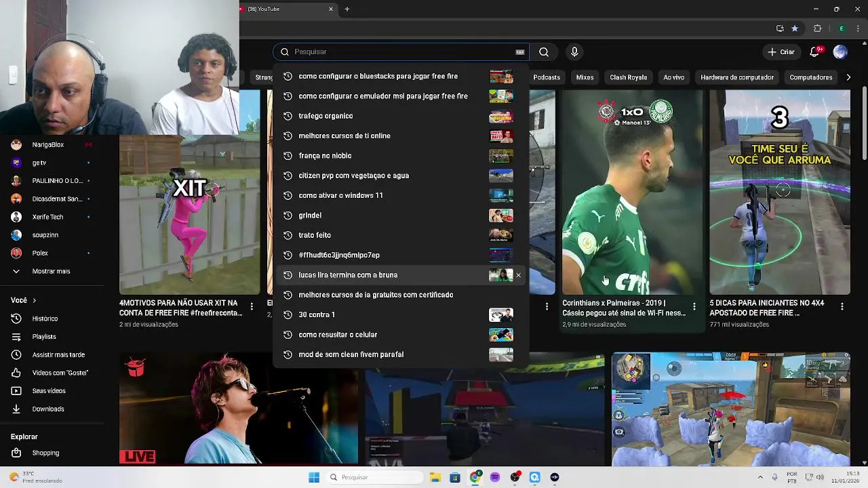Open the Chrome three-dot menu

point(858,28)
